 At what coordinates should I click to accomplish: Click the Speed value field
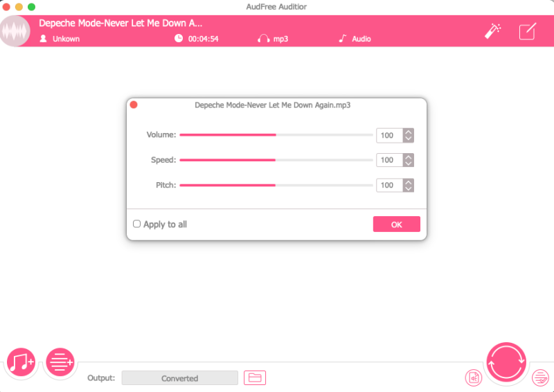click(x=389, y=160)
